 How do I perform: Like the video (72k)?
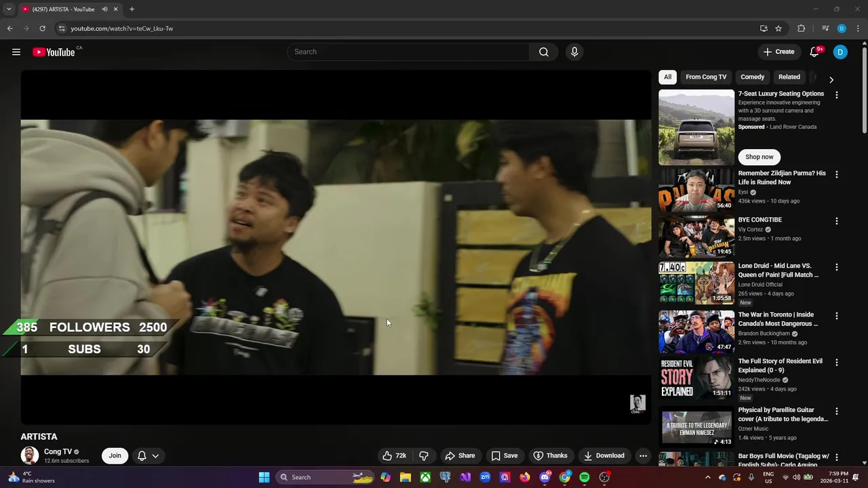[395, 455]
